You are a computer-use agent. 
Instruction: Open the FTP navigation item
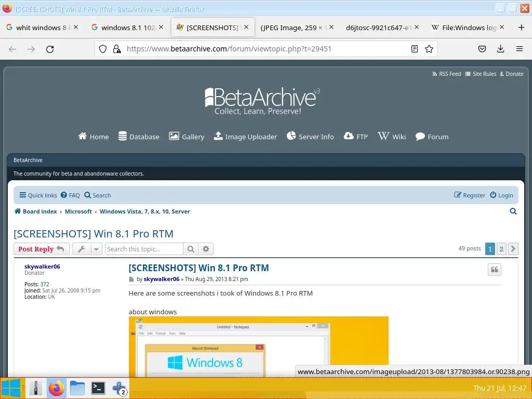coord(355,137)
